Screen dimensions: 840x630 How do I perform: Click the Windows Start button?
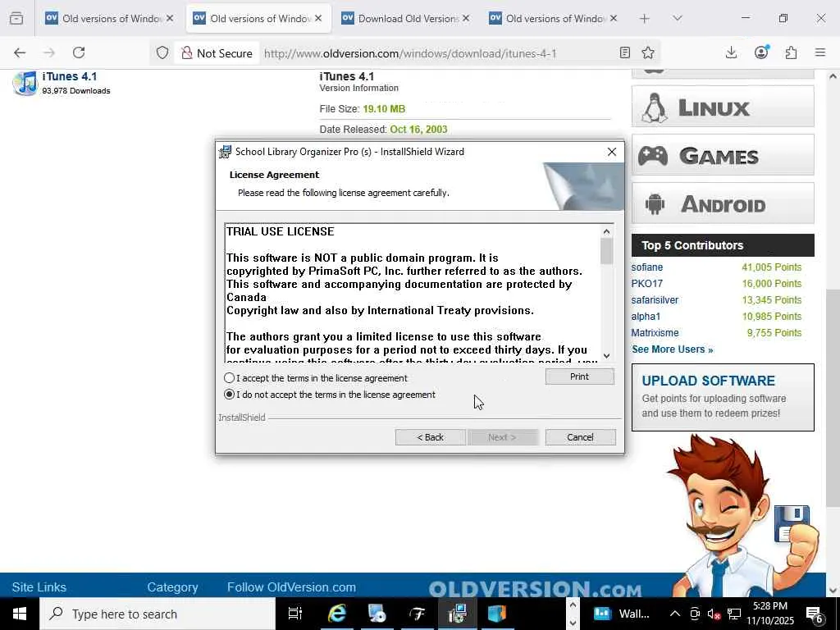click(20, 614)
